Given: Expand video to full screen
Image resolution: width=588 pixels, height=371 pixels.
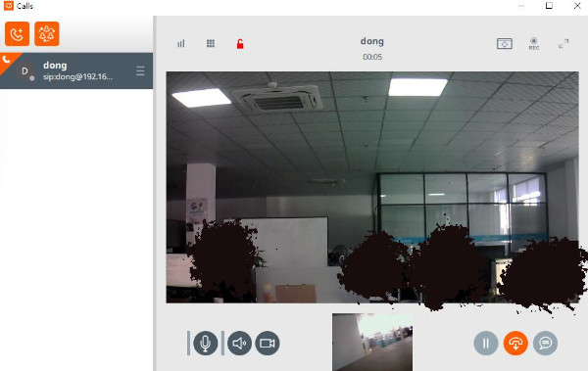Looking at the screenshot, I should 563,44.
